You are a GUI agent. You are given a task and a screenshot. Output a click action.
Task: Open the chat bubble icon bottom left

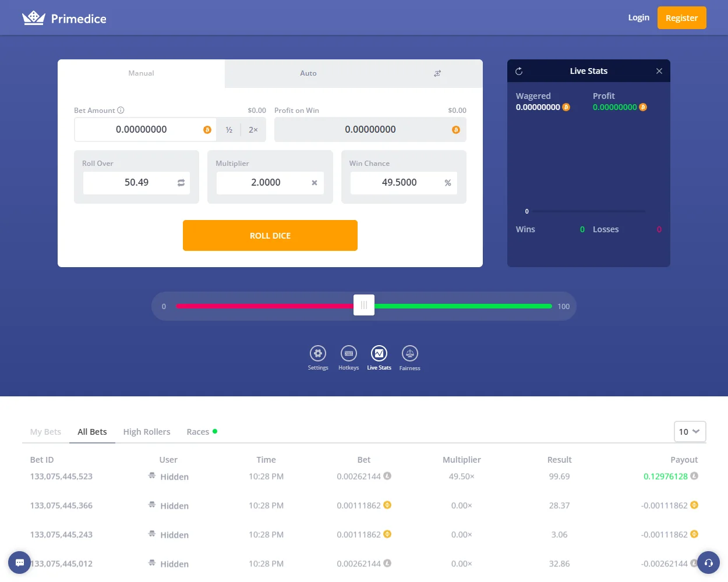point(19,562)
